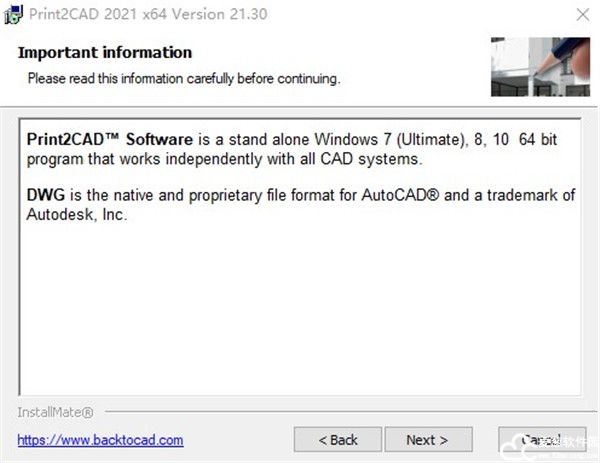
Task: Click the "Autodesk, Inc." text
Action: click(x=78, y=214)
